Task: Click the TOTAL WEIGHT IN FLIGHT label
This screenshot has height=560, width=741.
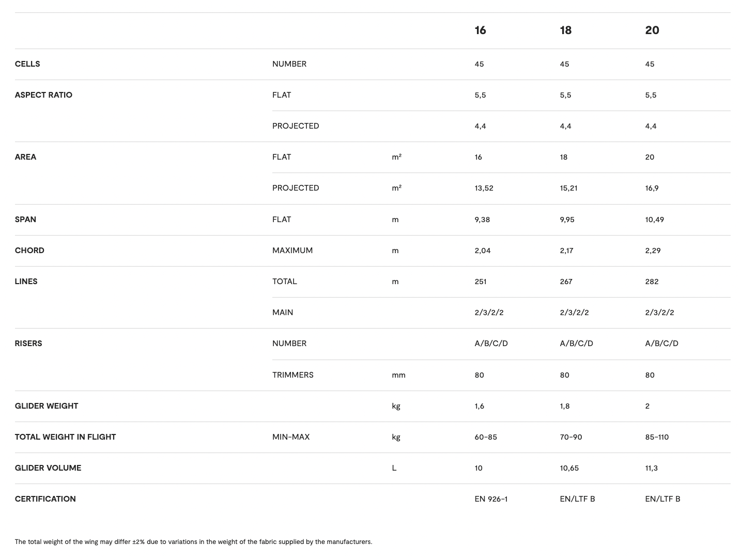Action: [x=65, y=437]
